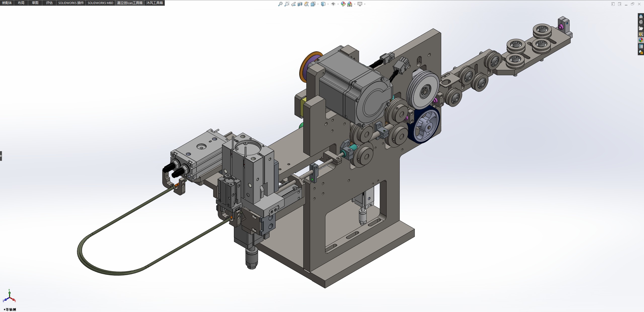Viewport: 644px width, 312px height.
Task: Switch to the SOLIDWORKS MBD tab
Action: [100, 3]
